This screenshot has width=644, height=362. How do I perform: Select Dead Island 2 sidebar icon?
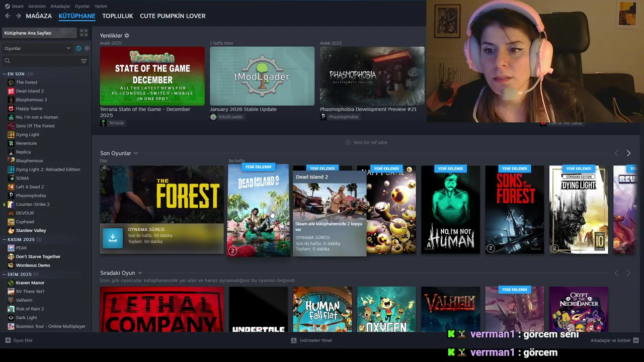11,91
